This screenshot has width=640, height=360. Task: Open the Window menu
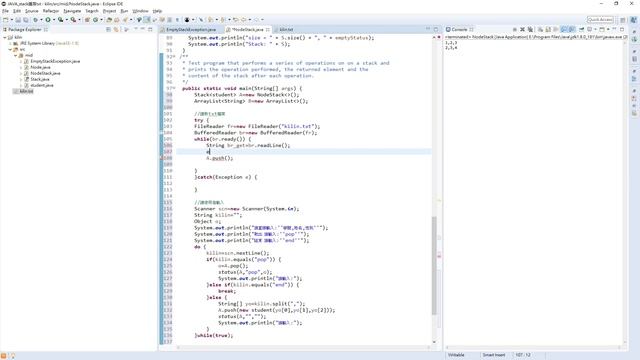point(140,11)
